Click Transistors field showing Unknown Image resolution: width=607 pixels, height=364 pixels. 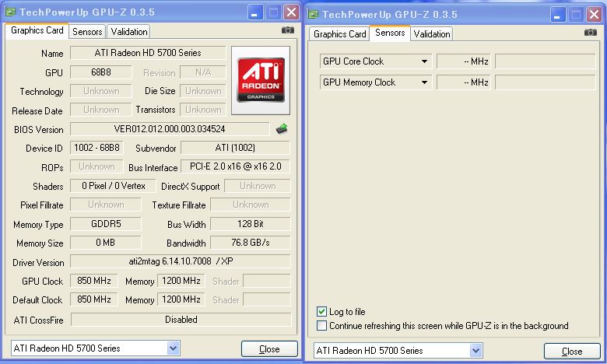(203, 110)
